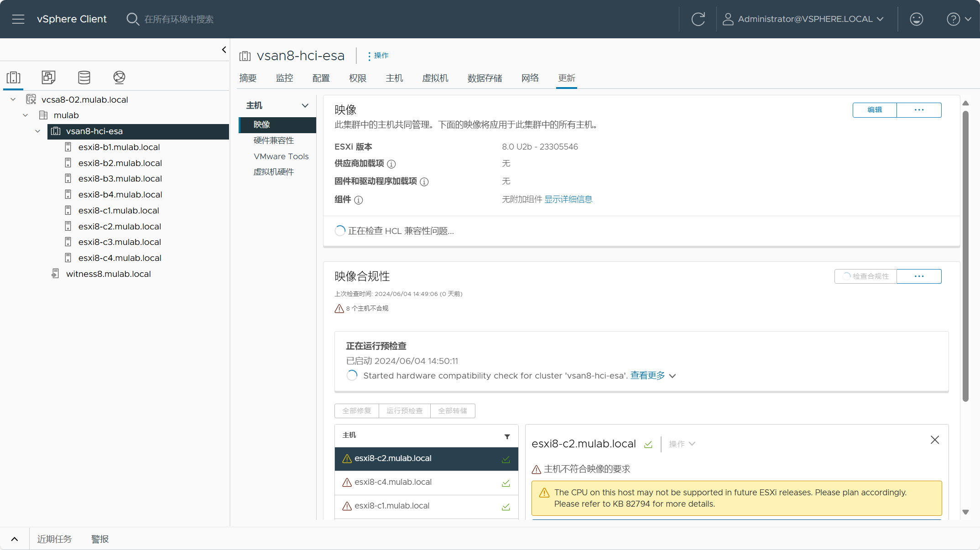
Task: Refresh the vSphere Client view
Action: click(698, 19)
